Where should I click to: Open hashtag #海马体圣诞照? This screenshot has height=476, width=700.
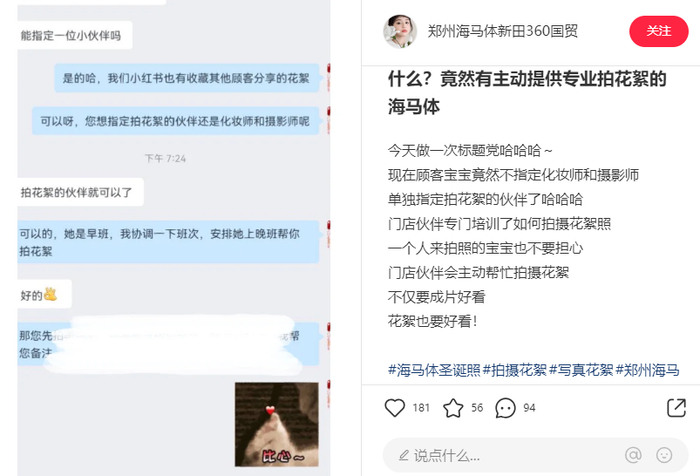pos(434,370)
